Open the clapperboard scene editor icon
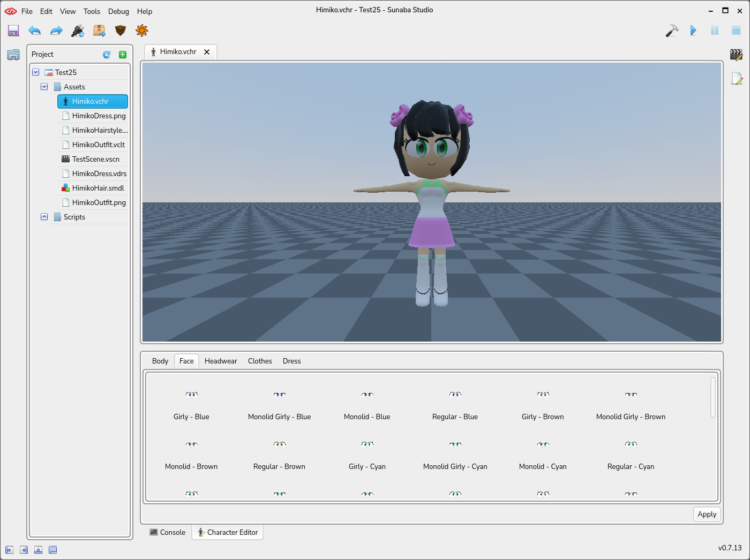Viewport: 750px width, 560px height. [x=736, y=55]
